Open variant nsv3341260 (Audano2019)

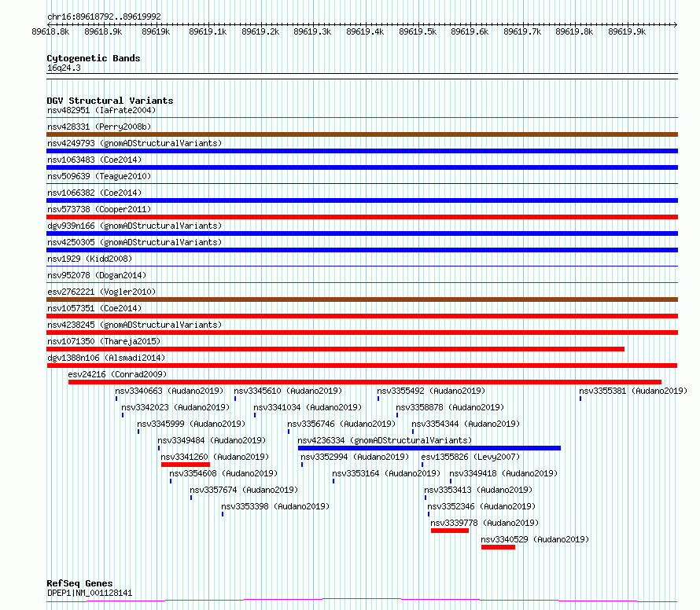point(215,457)
